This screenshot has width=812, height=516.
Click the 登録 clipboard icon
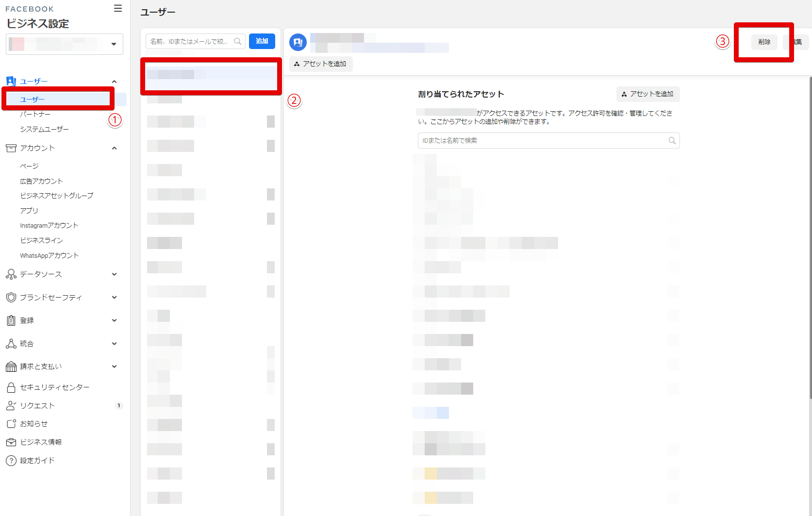tap(11, 320)
